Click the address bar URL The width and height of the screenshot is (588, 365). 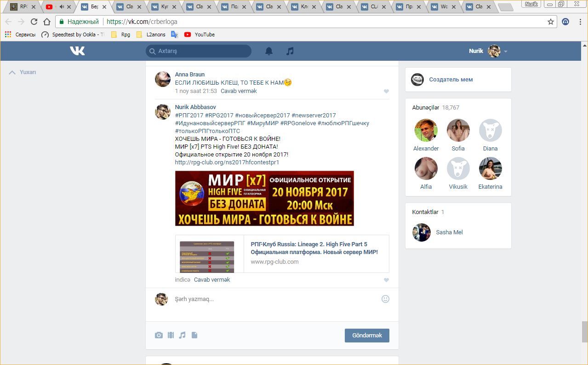pos(142,22)
